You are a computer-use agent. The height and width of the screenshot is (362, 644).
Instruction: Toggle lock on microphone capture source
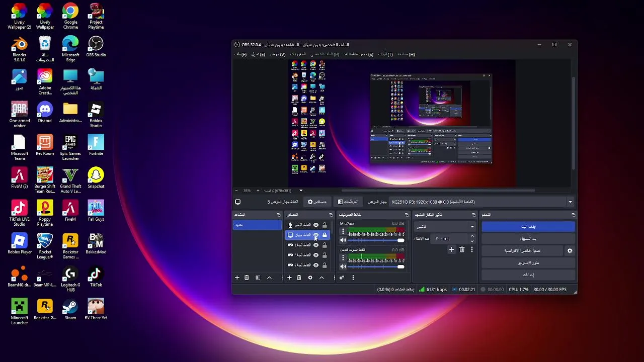325,225
